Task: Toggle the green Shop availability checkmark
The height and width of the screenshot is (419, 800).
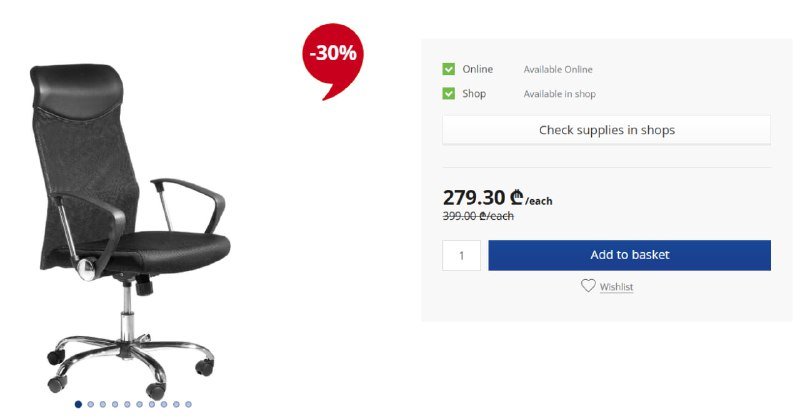Action: click(448, 93)
